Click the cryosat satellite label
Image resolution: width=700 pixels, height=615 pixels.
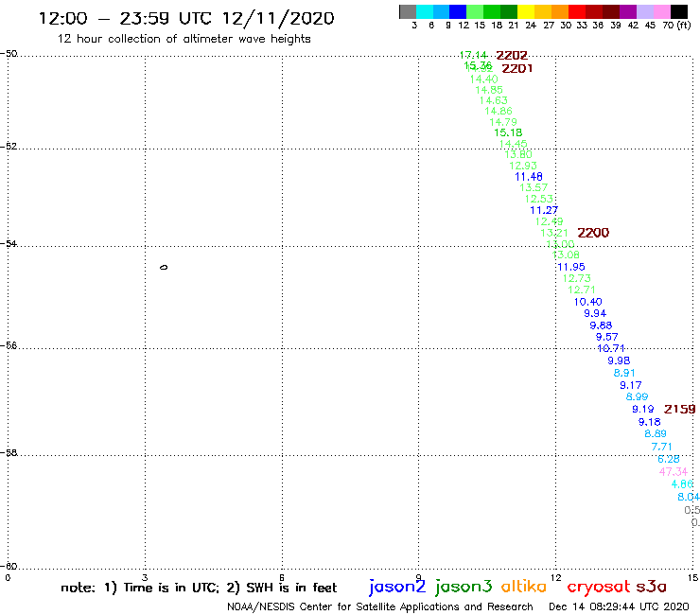point(599,587)
